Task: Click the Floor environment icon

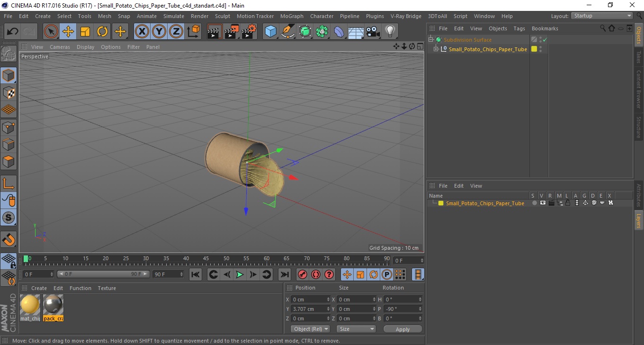Action: coord(356,32)
